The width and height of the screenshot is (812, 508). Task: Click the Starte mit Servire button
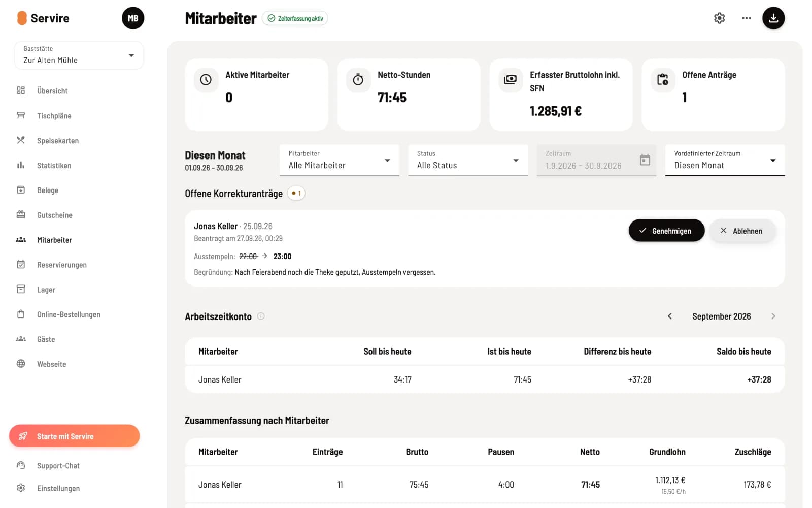pos(74,436)
